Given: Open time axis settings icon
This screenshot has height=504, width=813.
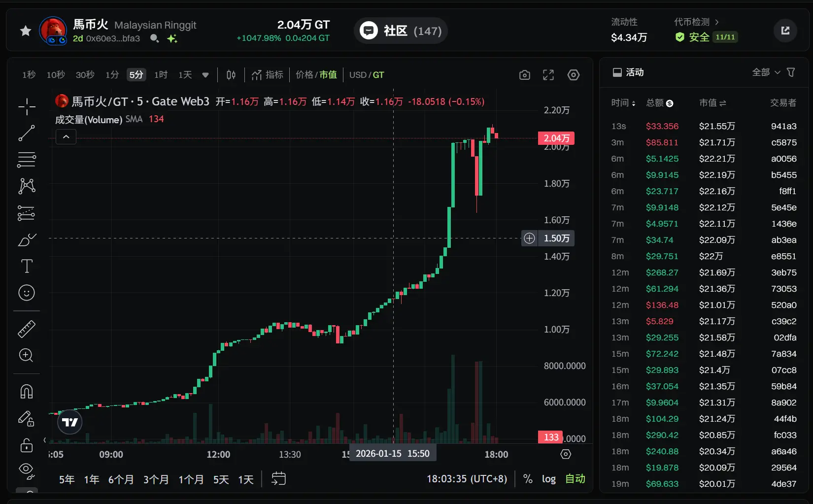Looking at the screenshot, I should pos(566,454).
